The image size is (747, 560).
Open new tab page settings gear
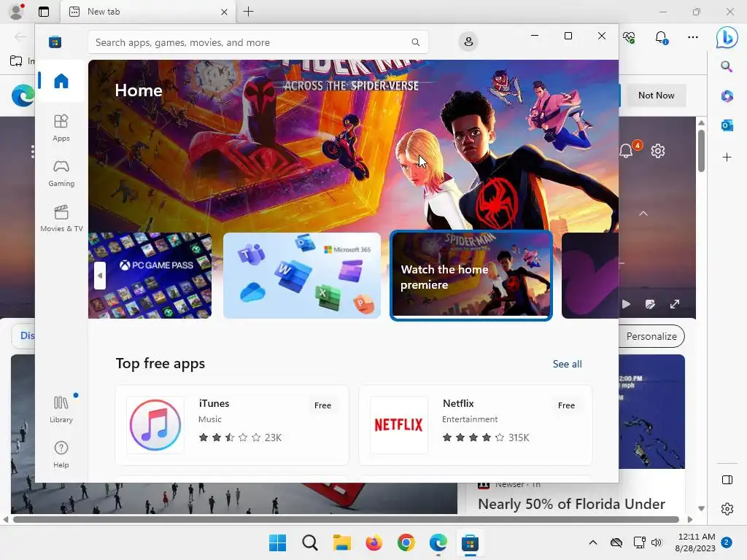(657, 151)
